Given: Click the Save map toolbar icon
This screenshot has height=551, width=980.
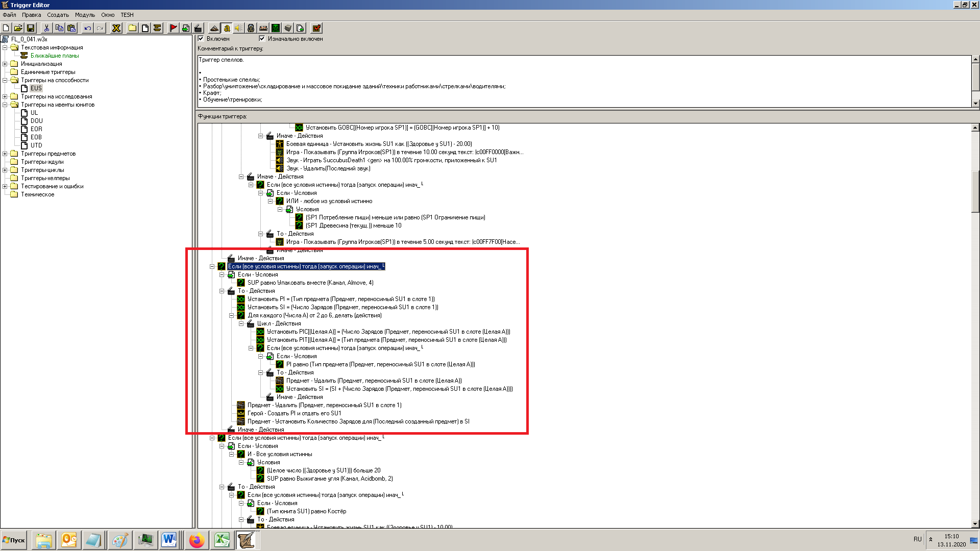Looking at the screenshot, I should (x=31, y=28).
